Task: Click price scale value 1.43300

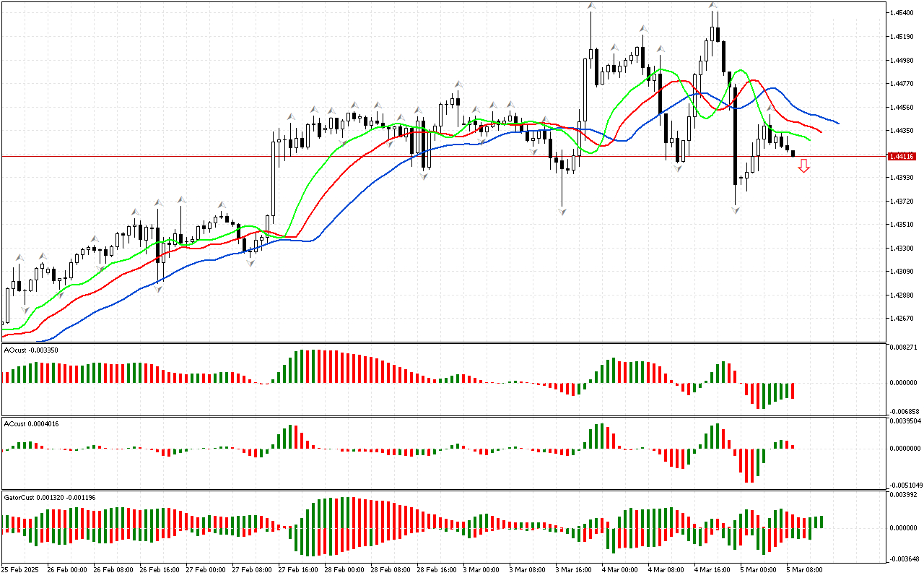Action: (902, 248)
